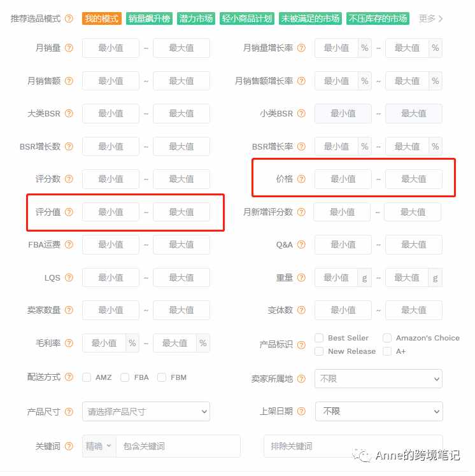Click the help icon beside 重量
Screen dimensions: 475x476
pos(301,277)
